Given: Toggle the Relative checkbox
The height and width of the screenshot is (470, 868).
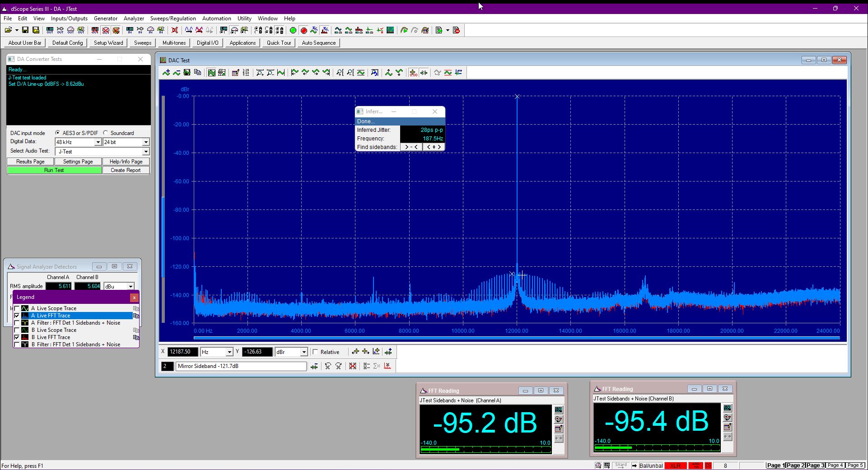Looking at the screenshot, I should coord(315,352).
